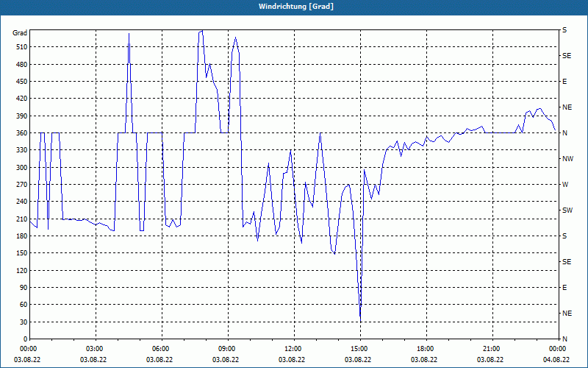Screen dimensions: 588x368
Task: Click the 480 y-axis value
Action: pos(21,65)
